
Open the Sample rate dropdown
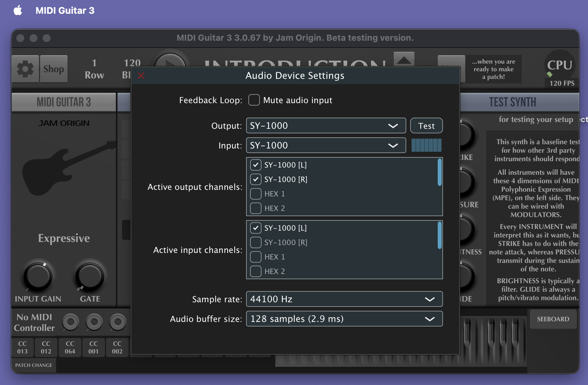point(344,299)
